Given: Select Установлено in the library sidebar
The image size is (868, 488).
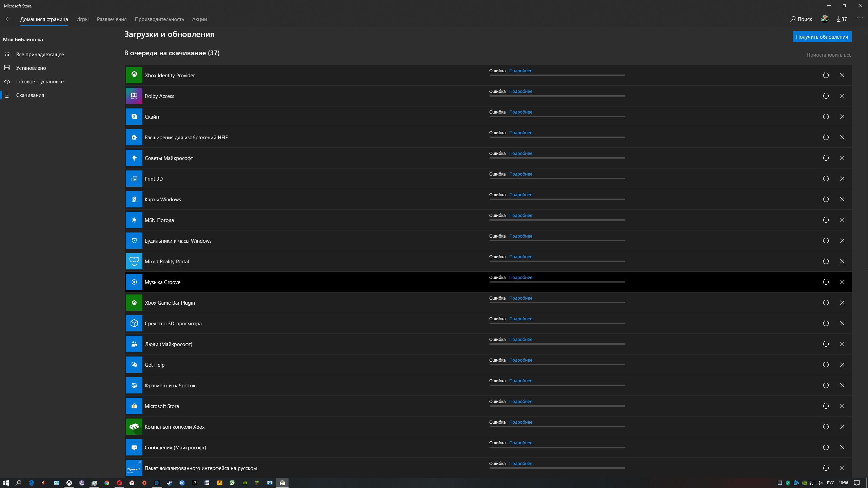Looking at the screenshot, I should pyautogui.click(x=31, y=68).
